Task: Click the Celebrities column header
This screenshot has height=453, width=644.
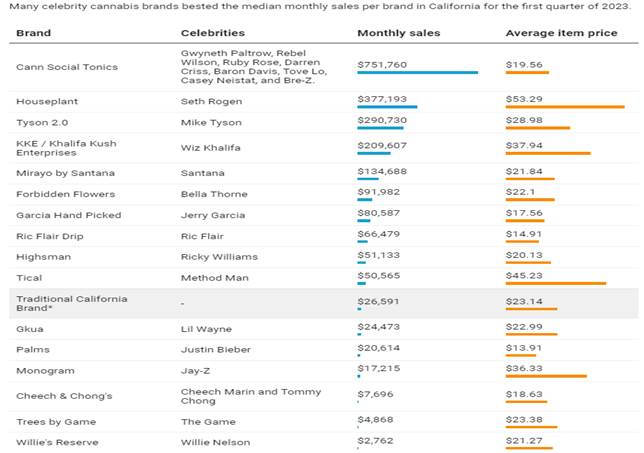Action: coord(214,33)
